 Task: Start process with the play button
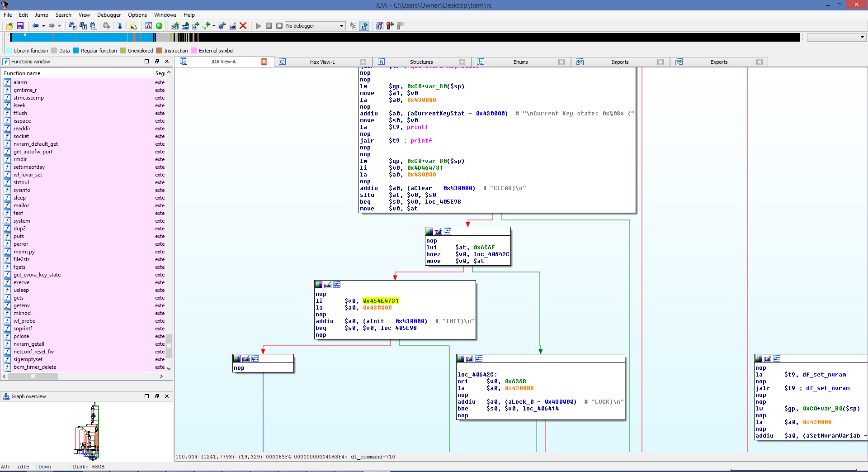(x=259, y=26)
